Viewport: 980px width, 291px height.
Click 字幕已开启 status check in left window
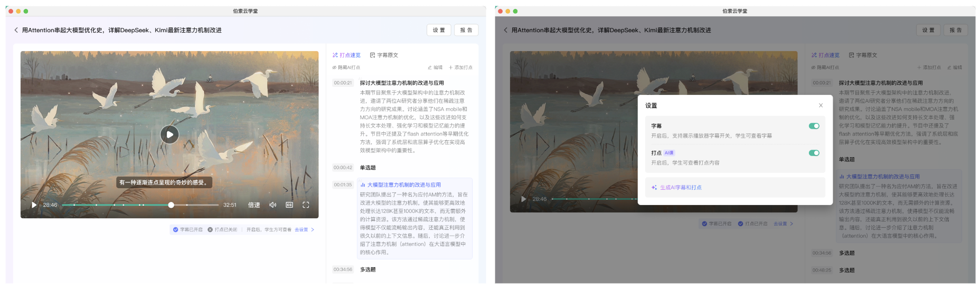[187, 230]
